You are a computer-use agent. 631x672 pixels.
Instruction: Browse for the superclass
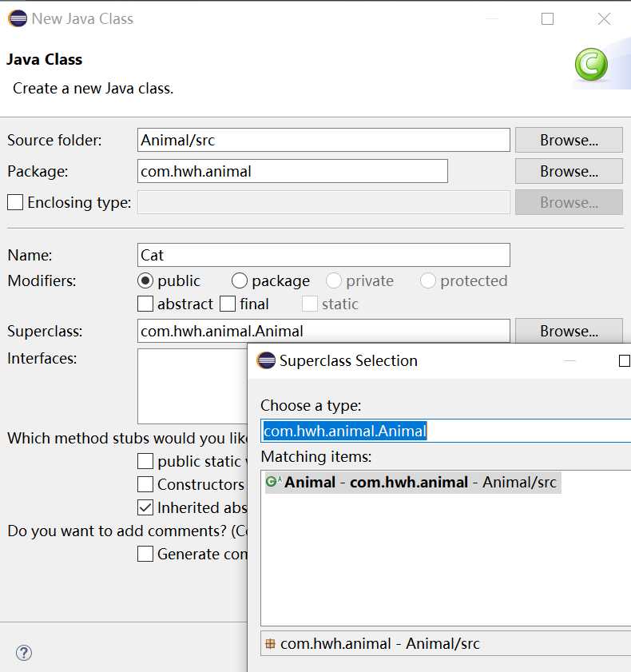[x=569, y=331]
